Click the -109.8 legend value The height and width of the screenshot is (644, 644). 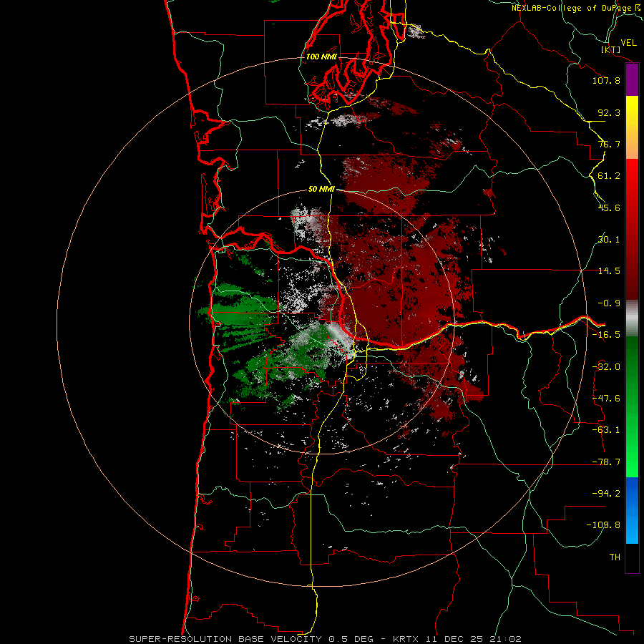(603, 525)
